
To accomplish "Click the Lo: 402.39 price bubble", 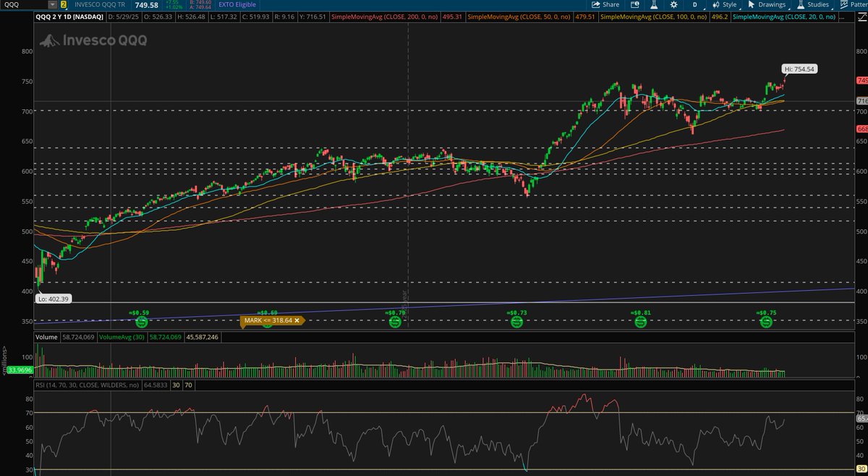I will tap(53, 298).
